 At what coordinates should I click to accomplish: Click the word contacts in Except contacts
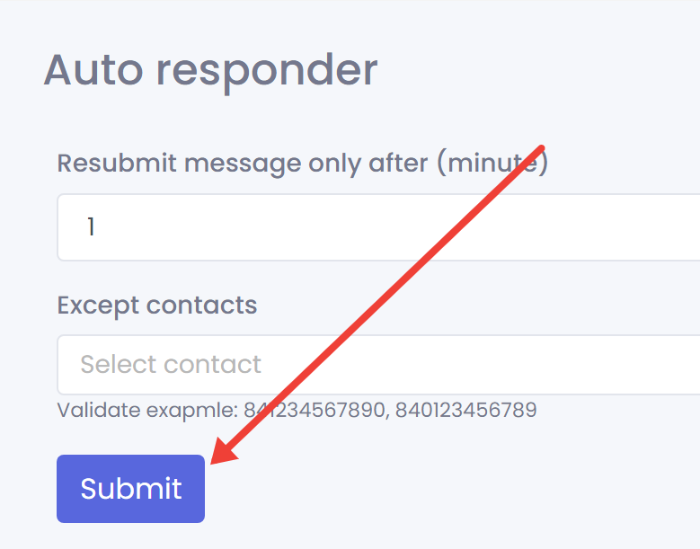pyautogui.click(x=203, y=304)
